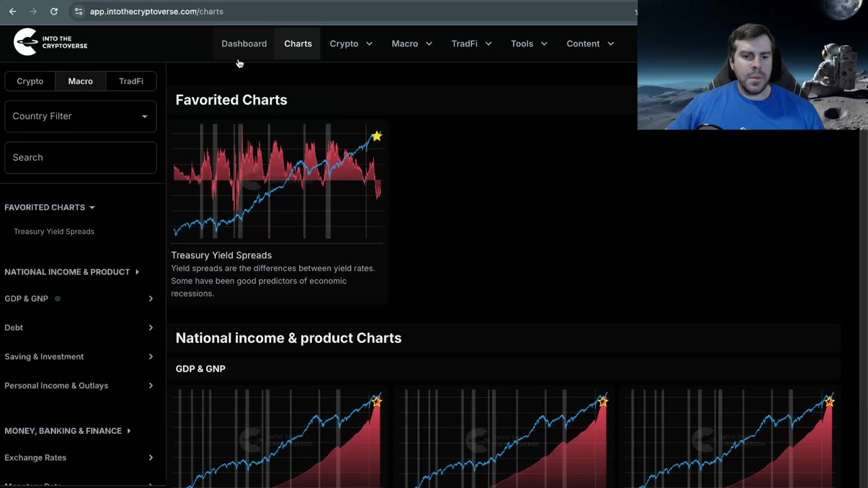Screen dimensions: 868x488
Task: Reload the page with the refresh icon
Action: (x=54, y=12)
